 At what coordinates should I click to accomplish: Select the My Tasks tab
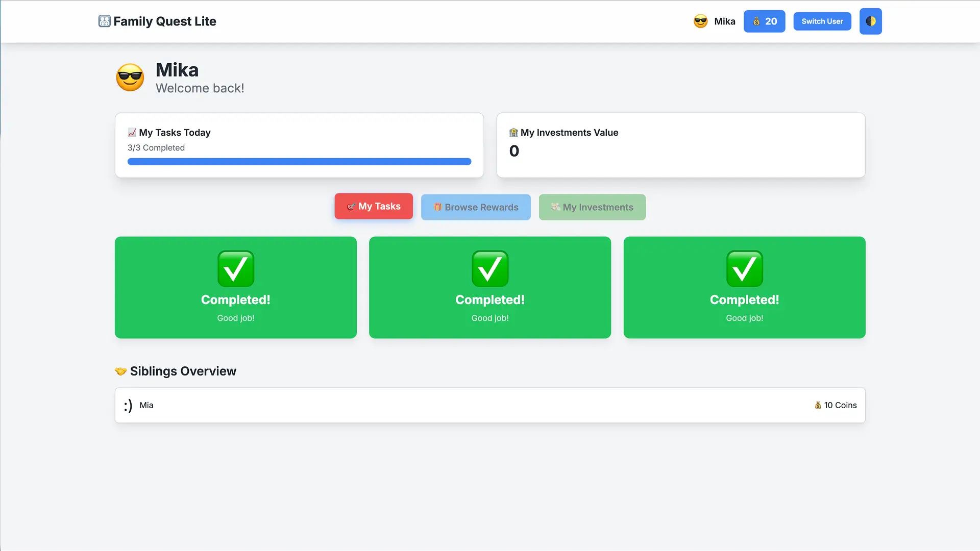pos(374,206)
